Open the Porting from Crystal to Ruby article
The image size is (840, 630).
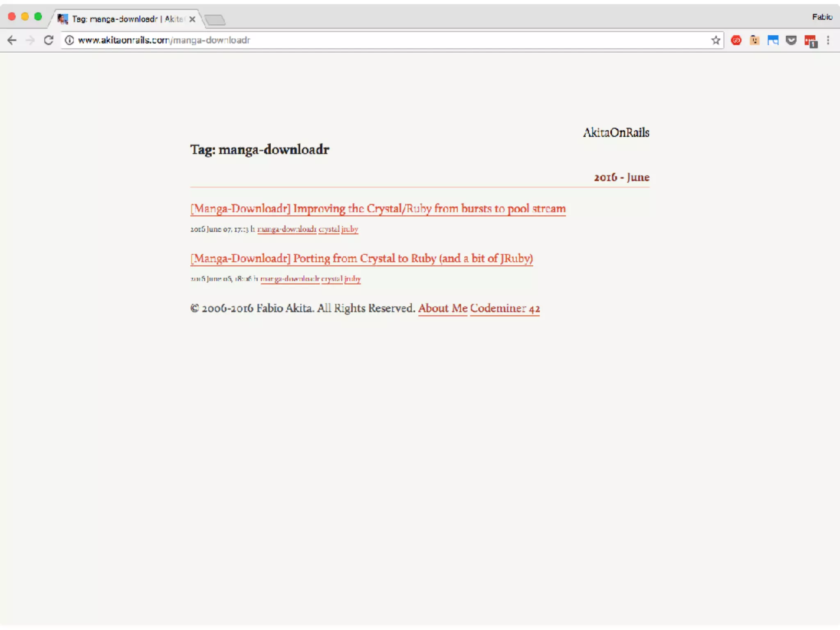(361, 258)
